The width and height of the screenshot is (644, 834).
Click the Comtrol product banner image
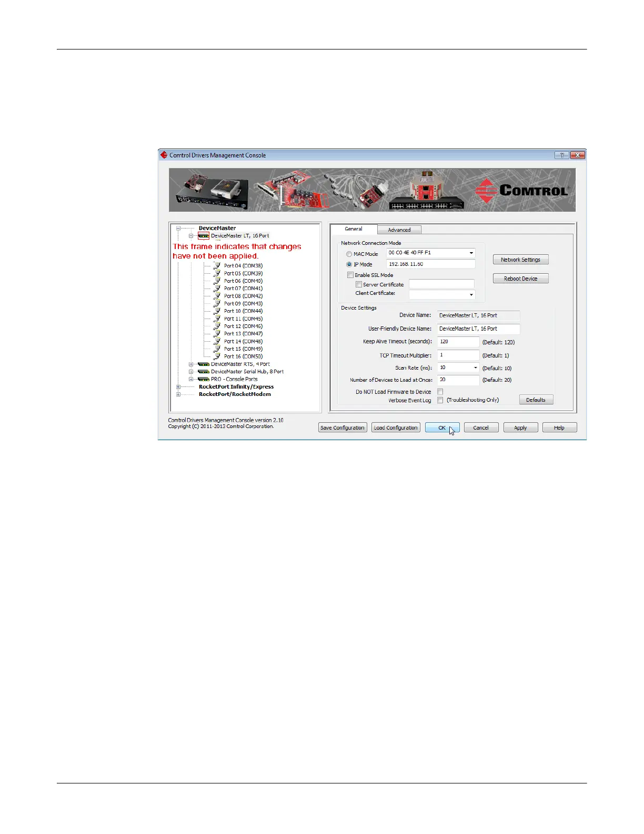pyautogui.click(x=372, y=190)
